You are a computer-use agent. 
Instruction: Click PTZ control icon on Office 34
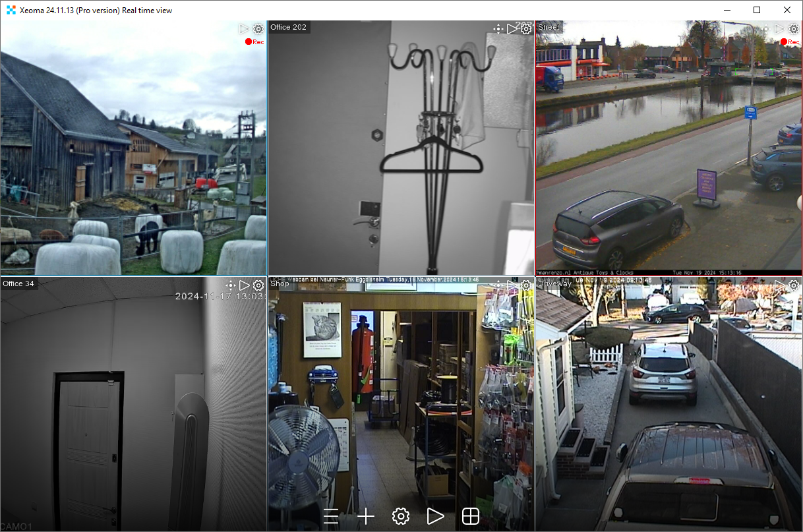[230, 285]
